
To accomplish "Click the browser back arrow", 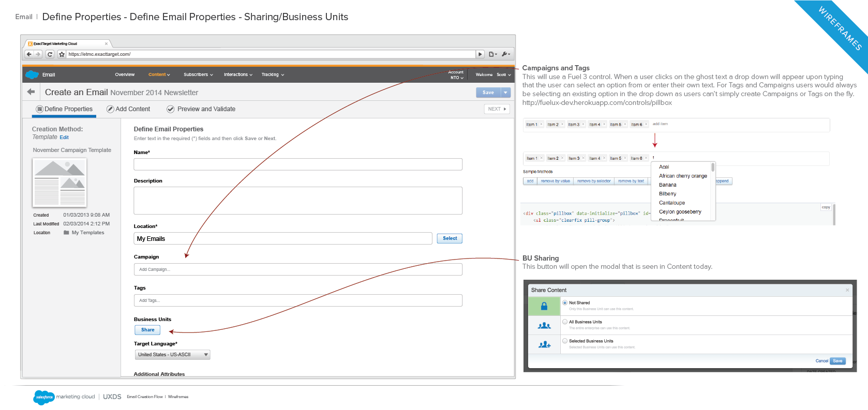I will (x=29, y=54).
